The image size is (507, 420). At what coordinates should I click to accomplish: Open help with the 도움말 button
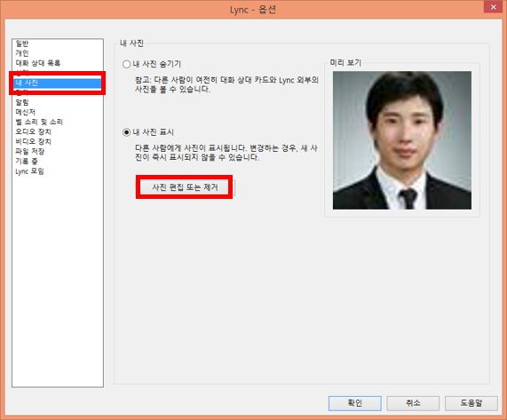pyautogui.click(x=471, y=403)
